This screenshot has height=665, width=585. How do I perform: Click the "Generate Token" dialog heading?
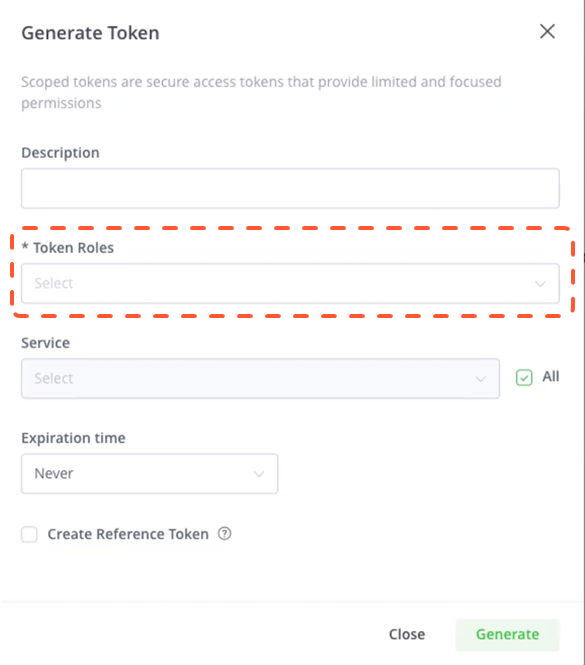[90, 33]
